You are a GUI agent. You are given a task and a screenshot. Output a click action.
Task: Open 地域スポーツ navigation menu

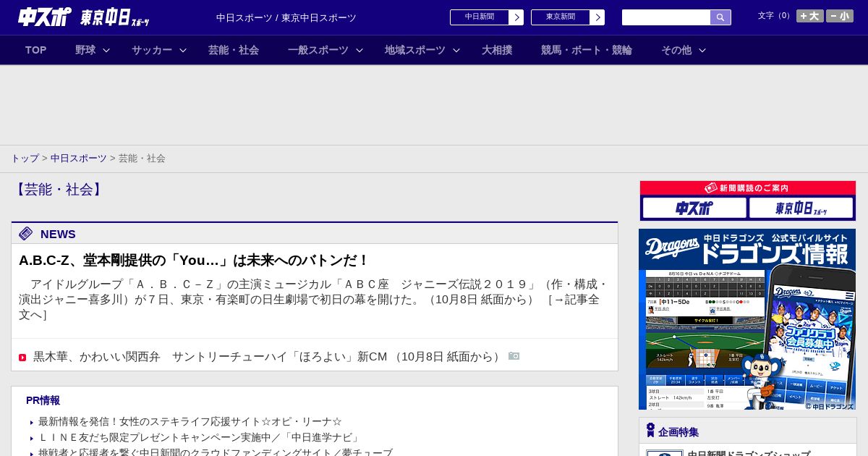[x=415, y=50]
